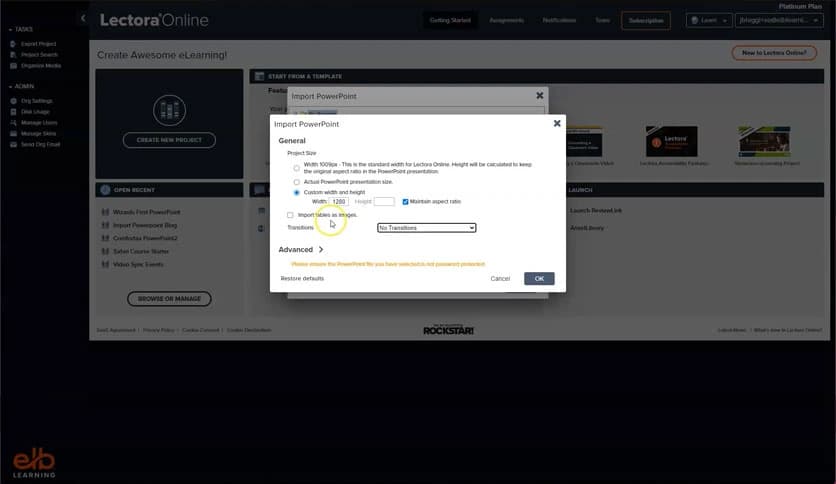Screen dimensions: 836x484
Task: Click the Manage Users icon
Action: click(13, 123)
